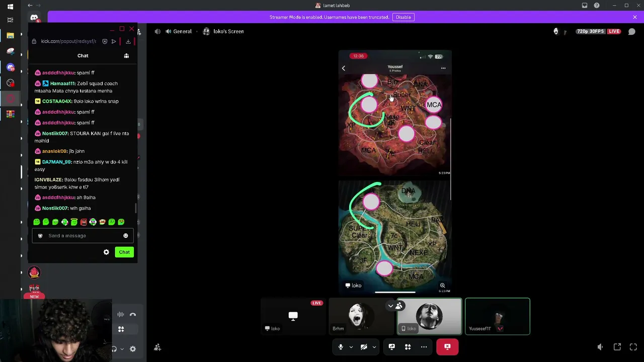Pick the red angry emote in quick emotes

pos(84,222)
